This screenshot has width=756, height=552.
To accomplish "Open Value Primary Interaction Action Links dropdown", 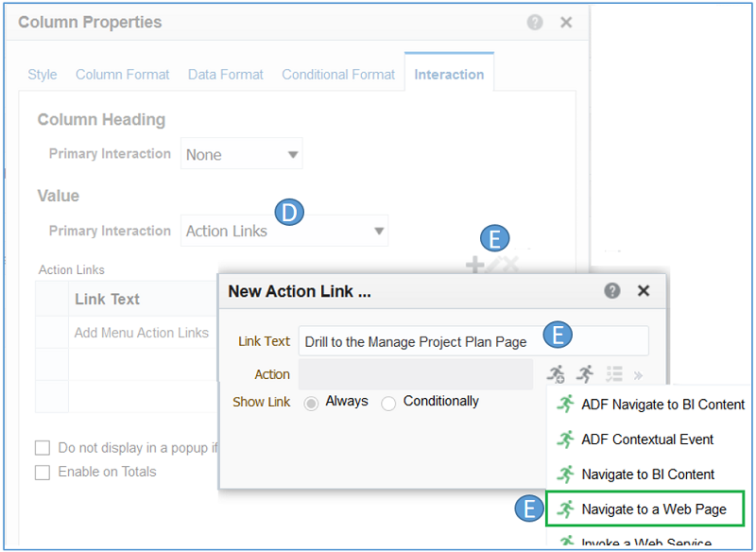I will 283,231.
